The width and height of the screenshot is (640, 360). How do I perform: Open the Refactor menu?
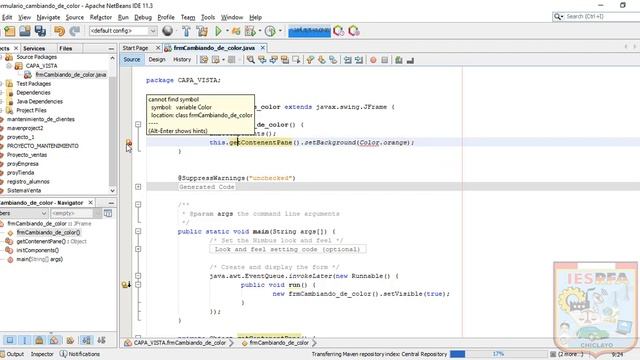coord(100,17)
